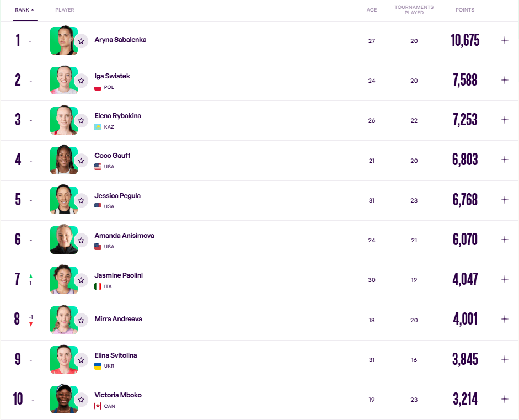The height and width of the screenshot is (420, 519).
Task: Expand Elena Rybakina's ranking details
Action: coord(504,120)
